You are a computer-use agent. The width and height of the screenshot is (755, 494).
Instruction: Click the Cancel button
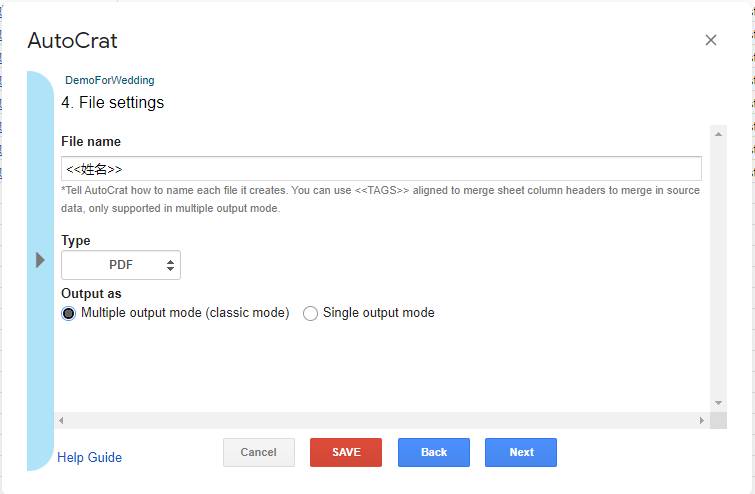click(x=259, y=452)
